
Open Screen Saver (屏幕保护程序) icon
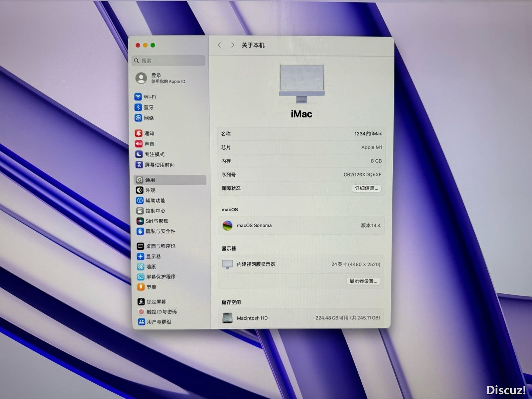(x=141, y=277)
